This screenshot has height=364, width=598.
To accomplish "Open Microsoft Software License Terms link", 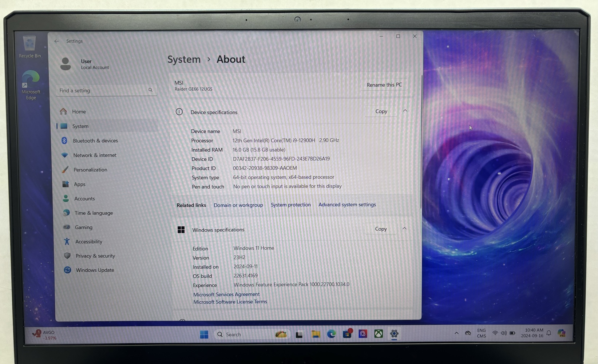I will pyautogui.click(x=230, y=302).
